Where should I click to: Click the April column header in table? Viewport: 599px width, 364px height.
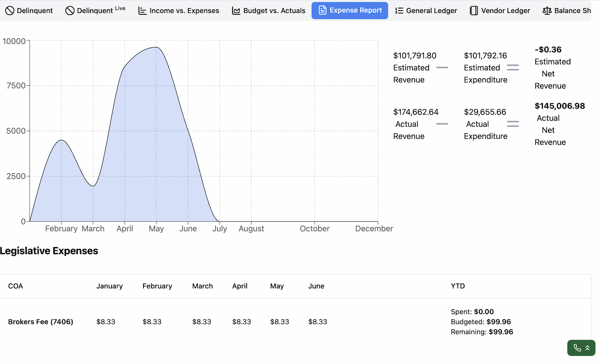pos(240,286)
